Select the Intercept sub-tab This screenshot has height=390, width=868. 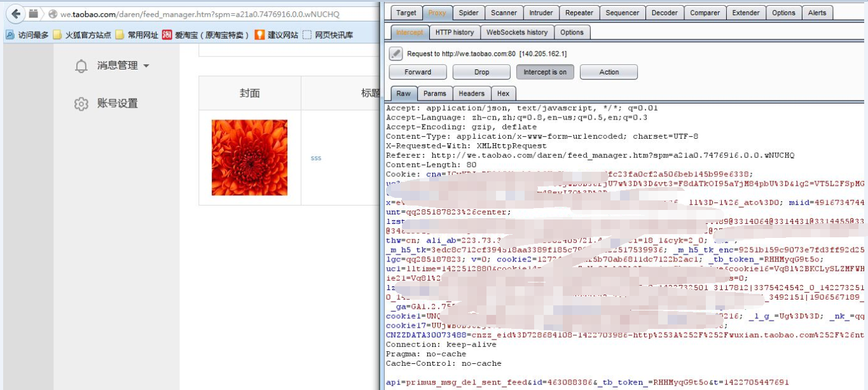tap(409, 32)
